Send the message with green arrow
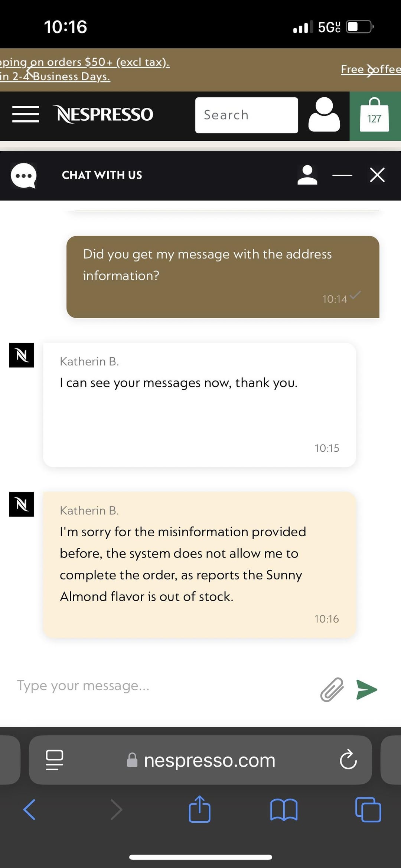Image resolution: width=401 pixels, height=868 pixels. (367, 690)
